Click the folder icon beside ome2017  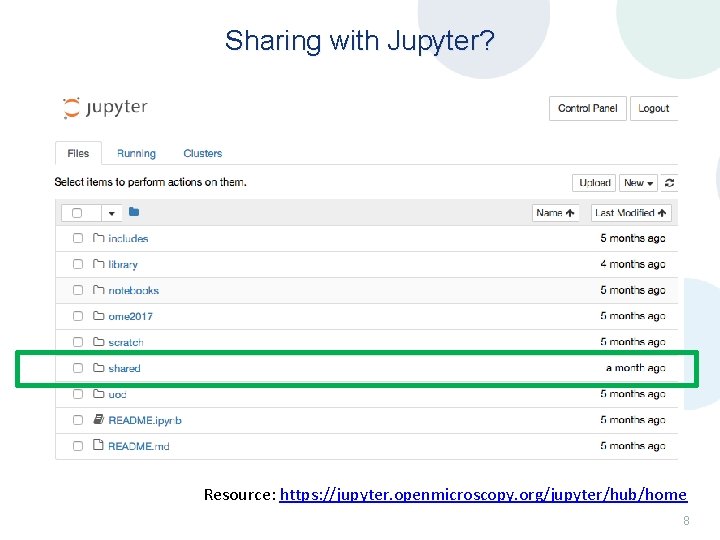[98, 316]
